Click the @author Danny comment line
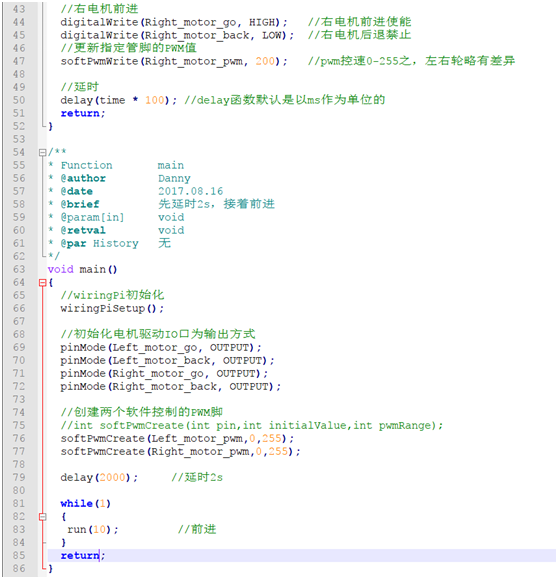The height and width of the screenshot is (579, 558). click(x=126, y=178)
